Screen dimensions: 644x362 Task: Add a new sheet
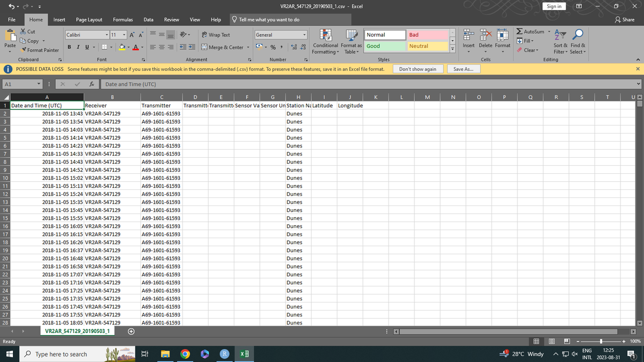[x=131, y=331]
